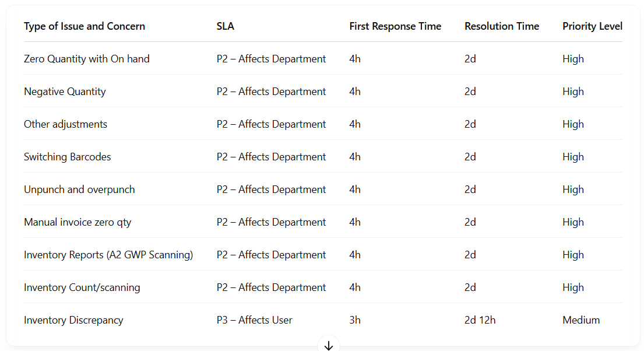The width and height of the screenshot is (644, 351).
Task: Click the "Priority Level" column header
Action: pos(592,26)
